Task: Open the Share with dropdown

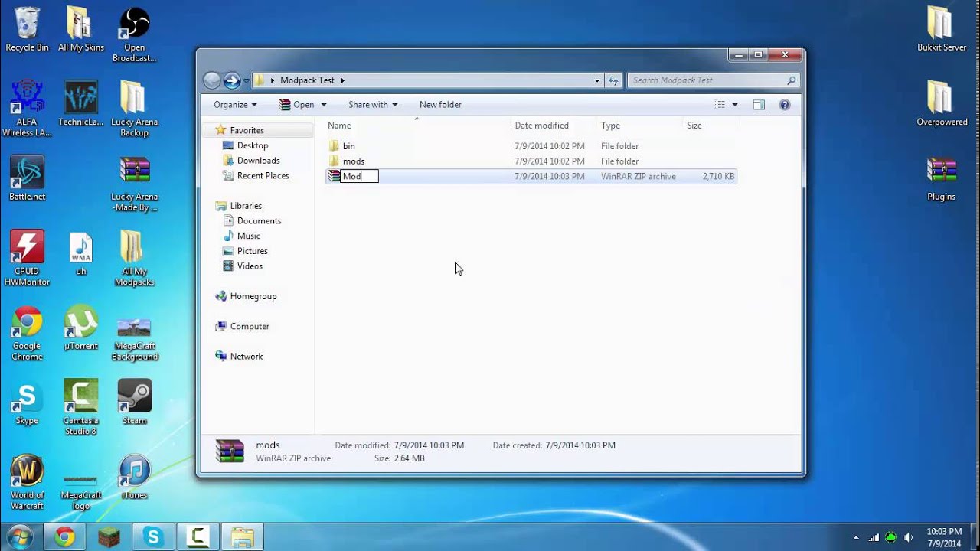Action: pos(373,105)
